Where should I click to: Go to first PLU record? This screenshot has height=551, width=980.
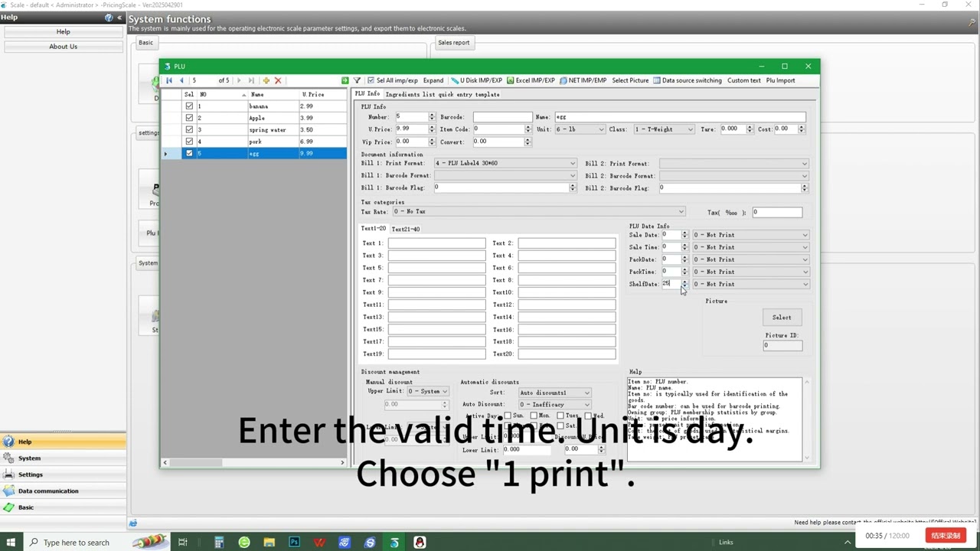click(169, 80)
